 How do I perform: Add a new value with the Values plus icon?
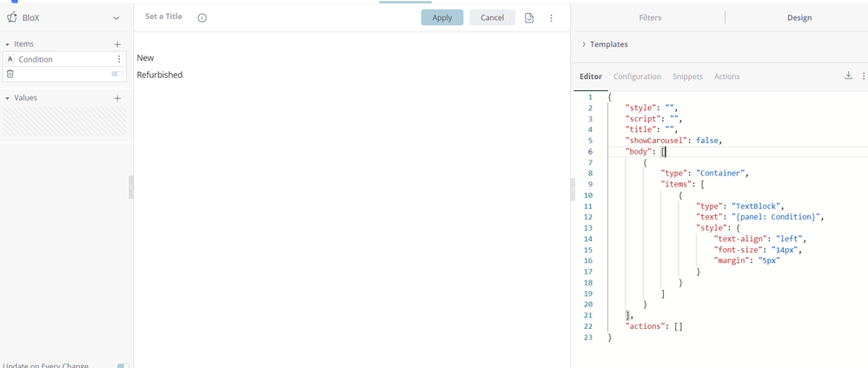[117, 98]
